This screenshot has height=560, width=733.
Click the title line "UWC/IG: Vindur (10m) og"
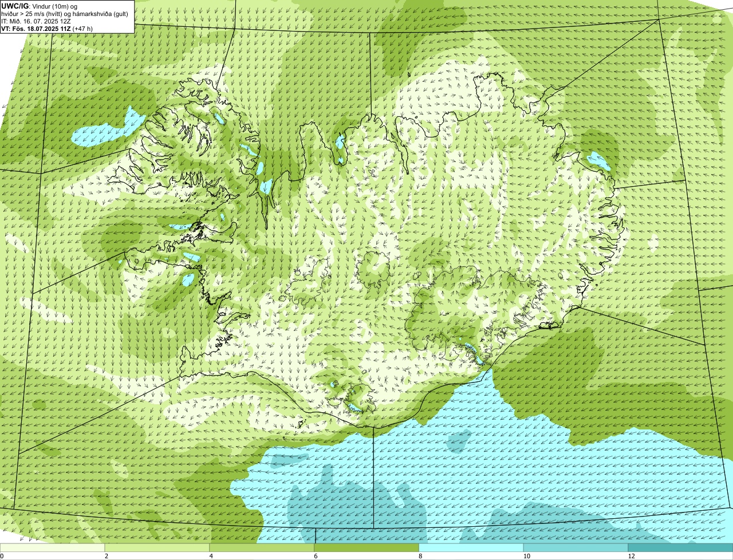pyautogui.click(x=39, y=6)
